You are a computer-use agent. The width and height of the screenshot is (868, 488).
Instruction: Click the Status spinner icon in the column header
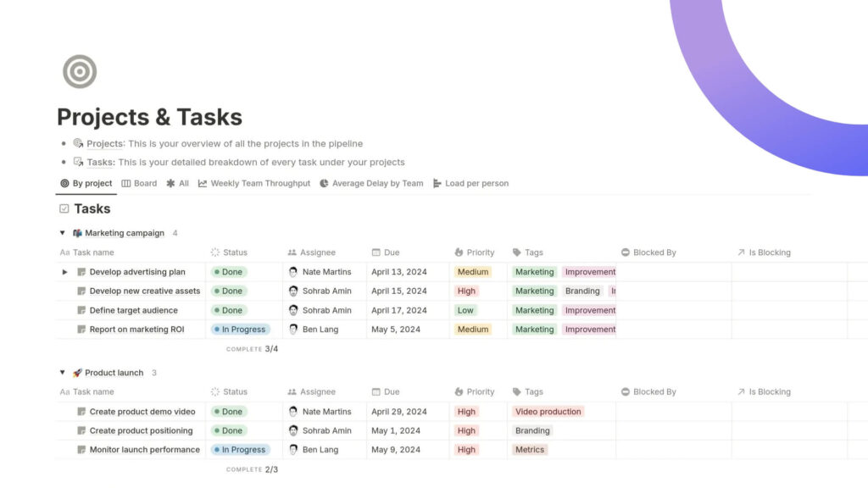215,252
